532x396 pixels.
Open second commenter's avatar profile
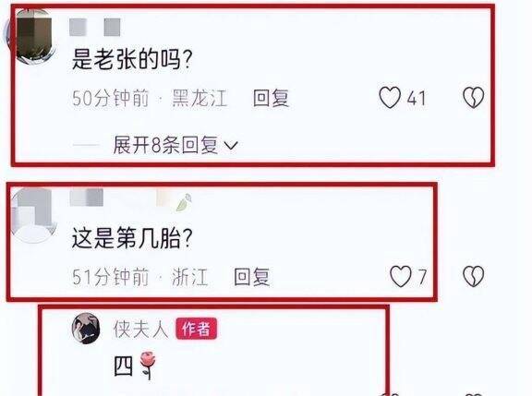click(33, 216)
